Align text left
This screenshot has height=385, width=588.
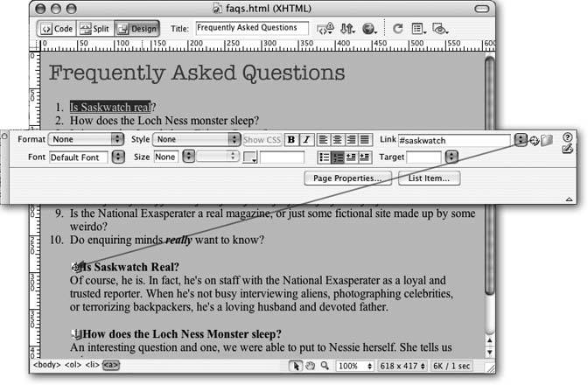pyautogui.click(x=323, y=140)
